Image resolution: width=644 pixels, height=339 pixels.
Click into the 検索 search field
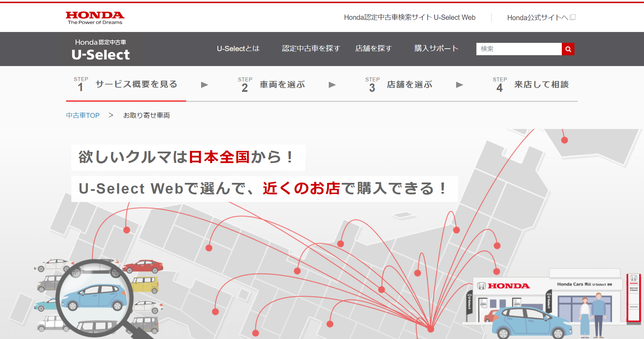[518, 49]
